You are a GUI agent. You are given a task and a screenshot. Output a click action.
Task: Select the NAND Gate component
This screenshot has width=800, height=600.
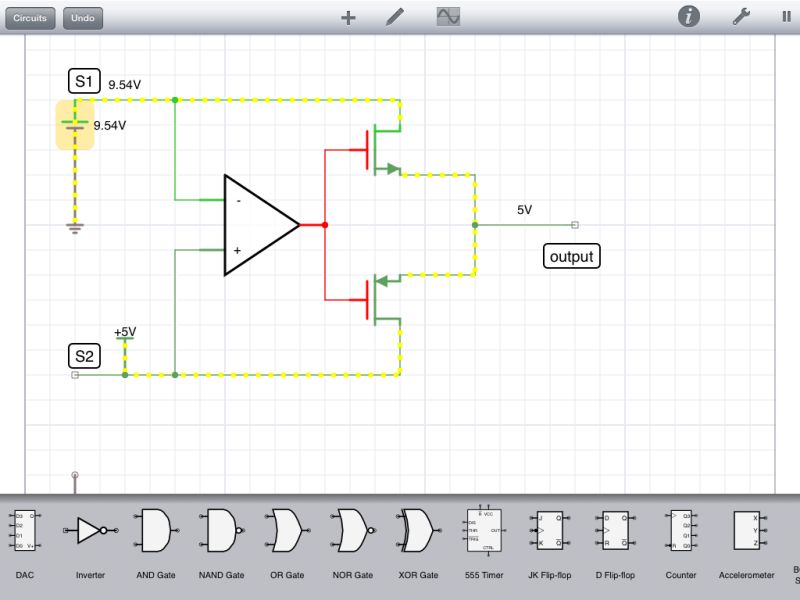[222, 532]
